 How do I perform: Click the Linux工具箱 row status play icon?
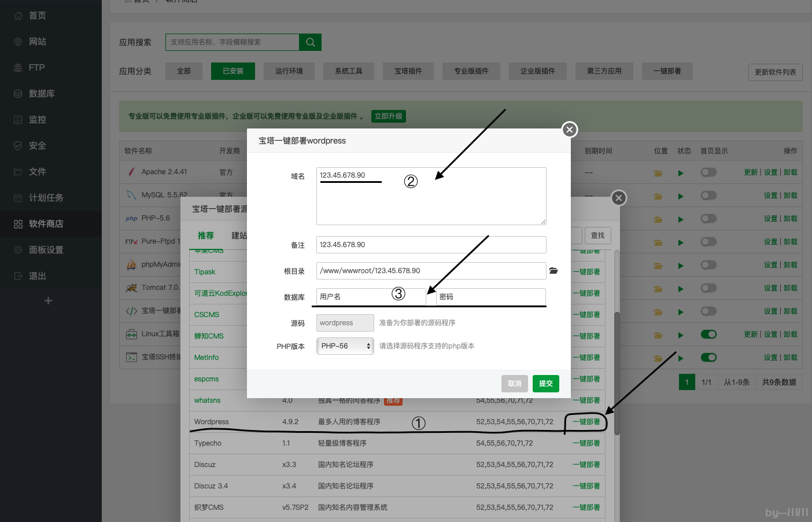[681, 335]
